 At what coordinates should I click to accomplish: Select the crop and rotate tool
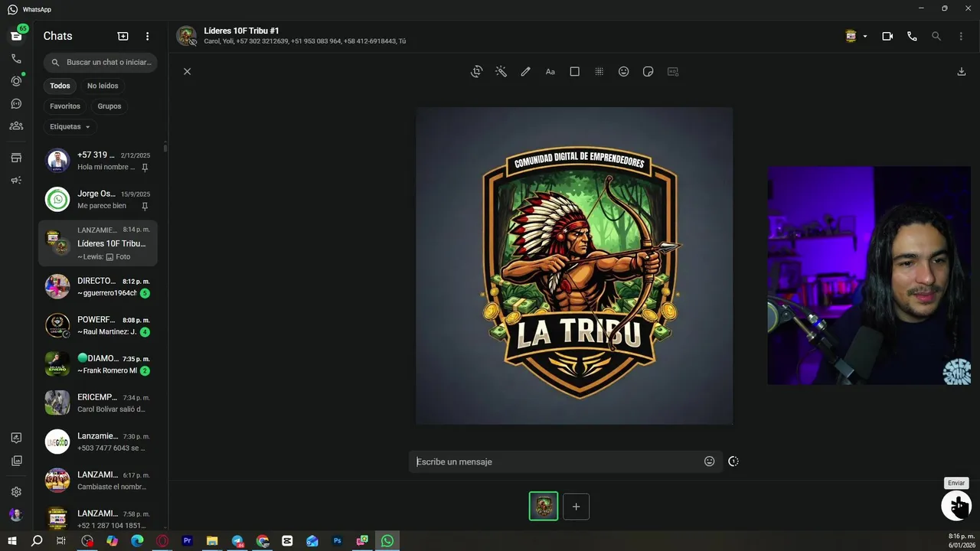pos(476,71)
